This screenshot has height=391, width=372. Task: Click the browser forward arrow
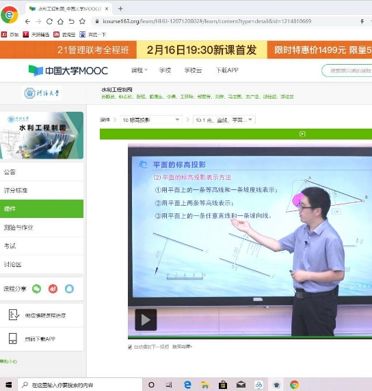tap(38, 21)
